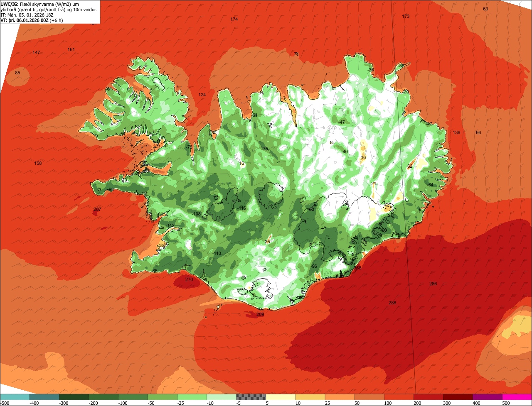
Task: Click the value '286' on the map
Action: (433, 284)
